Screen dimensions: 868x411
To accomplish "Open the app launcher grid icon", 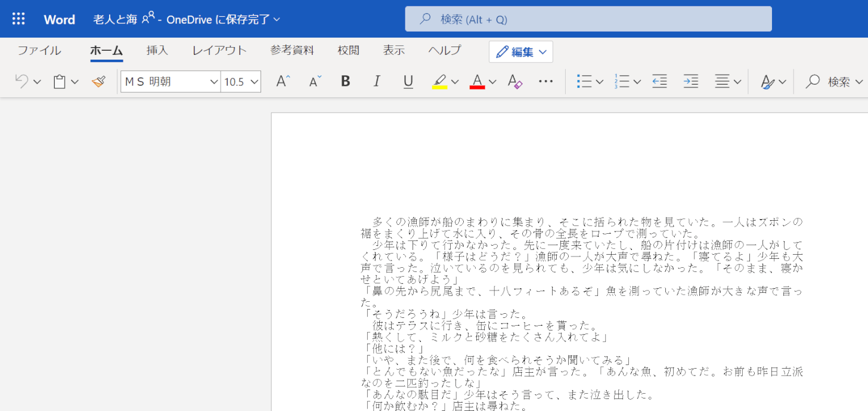I will (x=18, y=19).
